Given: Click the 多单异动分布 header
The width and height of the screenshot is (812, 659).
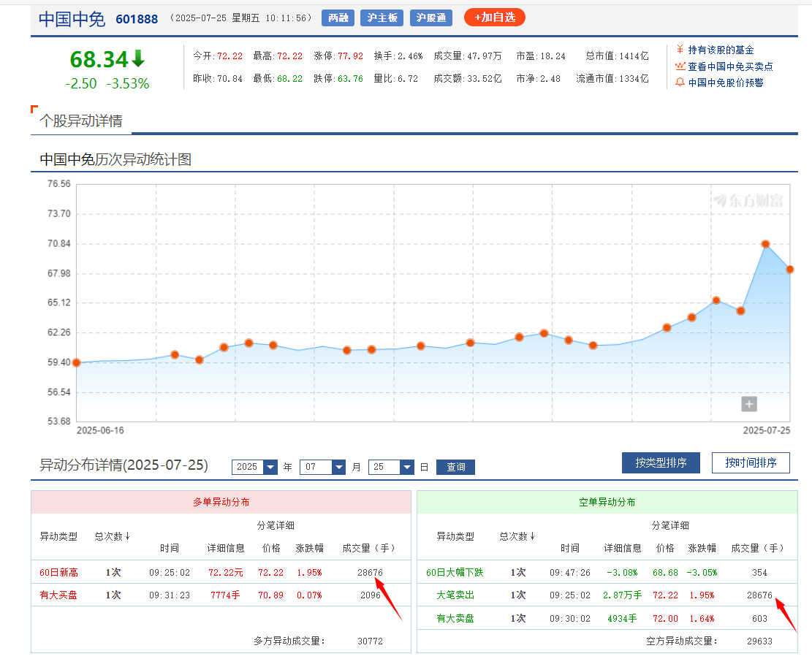Looking at the screenshot, I should click(221, 502).
